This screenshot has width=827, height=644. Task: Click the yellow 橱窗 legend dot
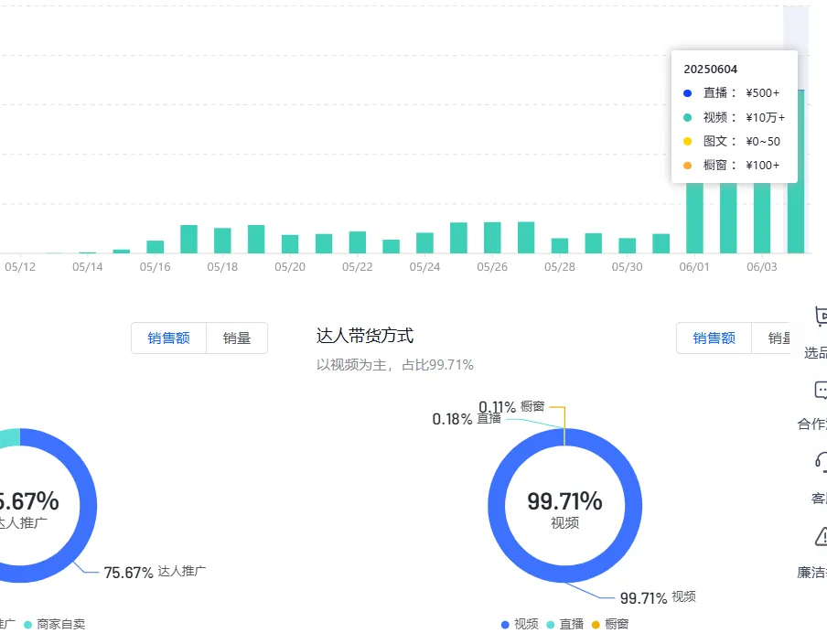pos(596,624)
